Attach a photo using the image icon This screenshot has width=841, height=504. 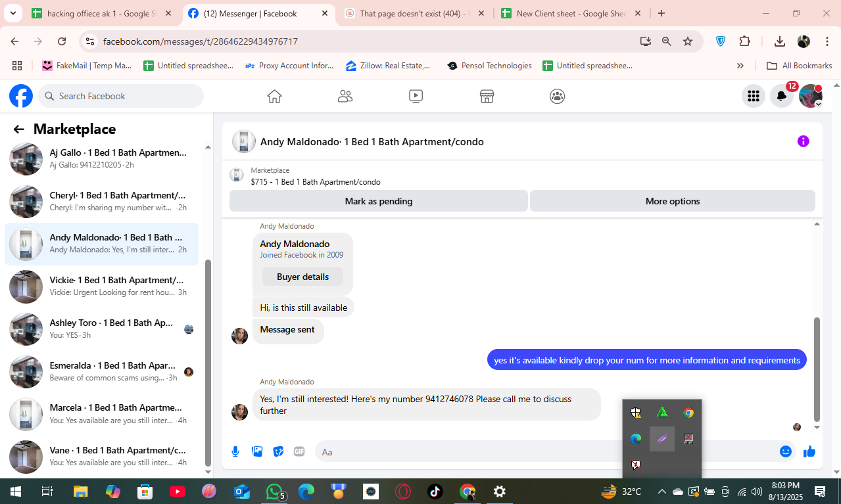257,451
